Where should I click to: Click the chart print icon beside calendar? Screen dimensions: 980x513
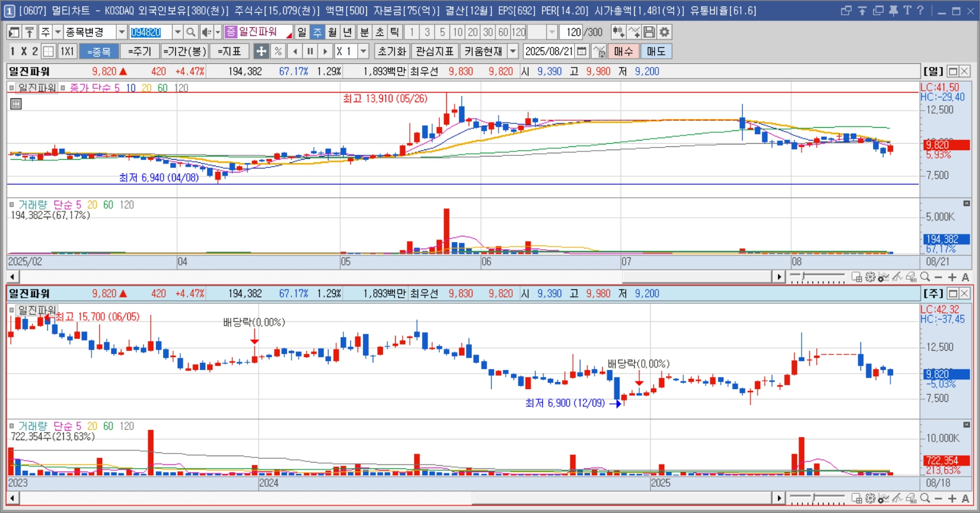click(x=599, y=51)
